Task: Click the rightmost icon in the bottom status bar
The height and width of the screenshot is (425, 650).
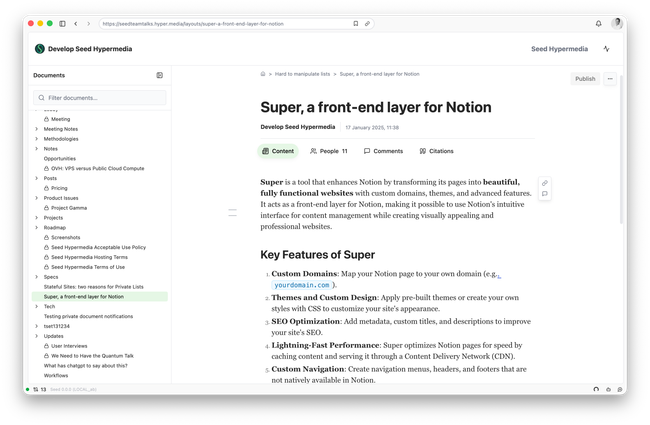Action: (620, 389)
